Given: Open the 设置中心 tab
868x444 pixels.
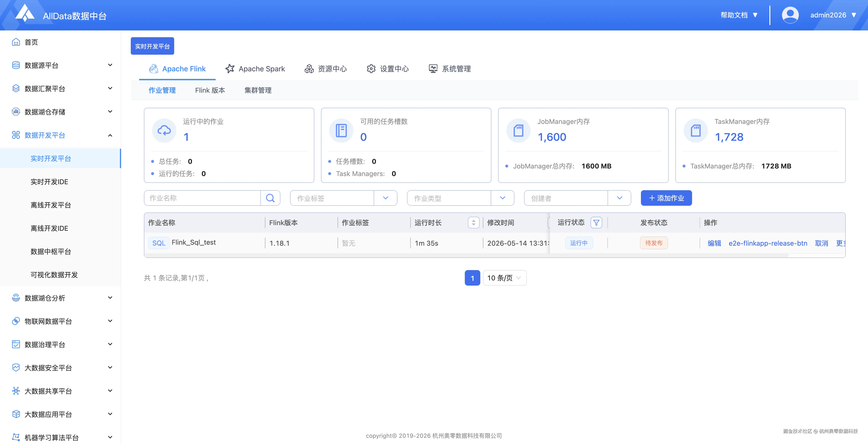Looking at the screenshot, I should click(387, 69).
